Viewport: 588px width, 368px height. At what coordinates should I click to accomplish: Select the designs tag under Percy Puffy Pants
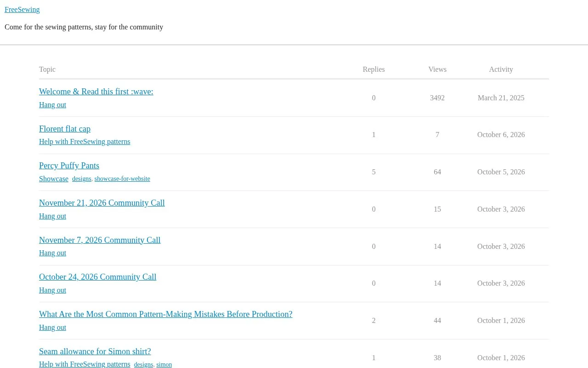pyautogui.click(x=82, y=179)
